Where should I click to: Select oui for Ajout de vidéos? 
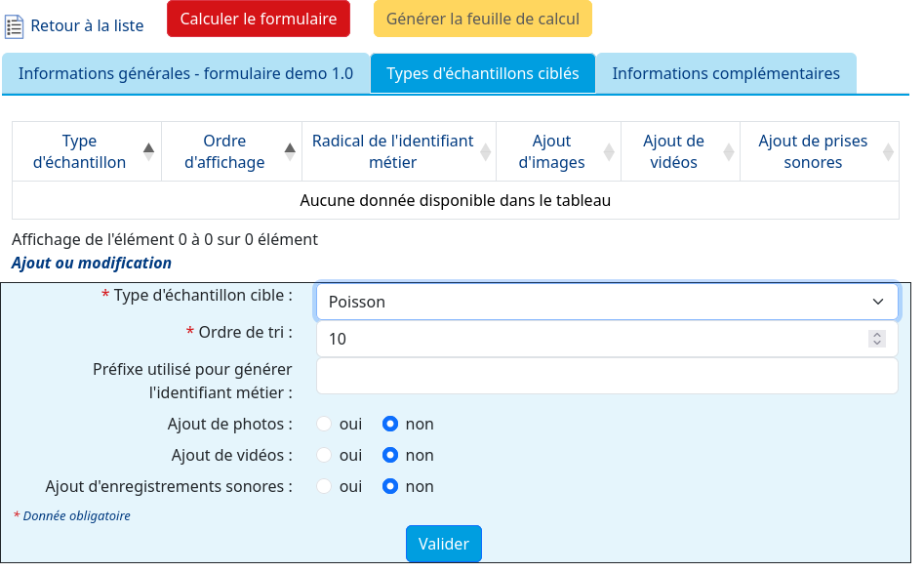[324, 455]
